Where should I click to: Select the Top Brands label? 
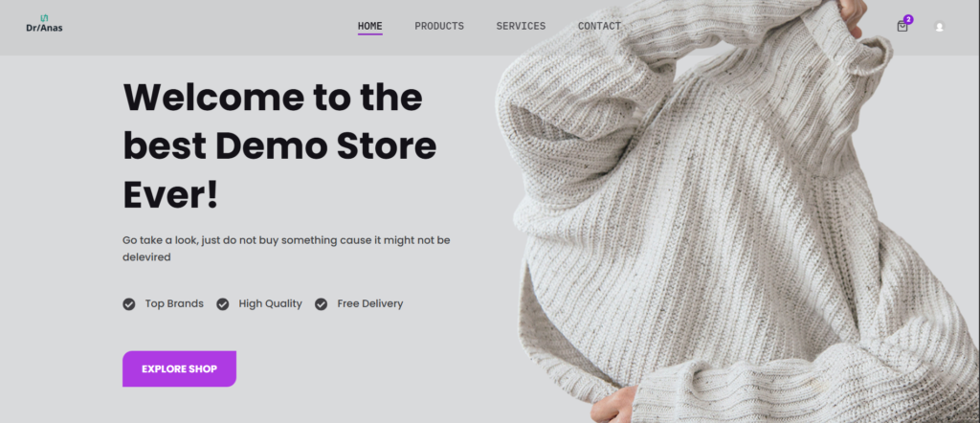click(x=174, y=303)
